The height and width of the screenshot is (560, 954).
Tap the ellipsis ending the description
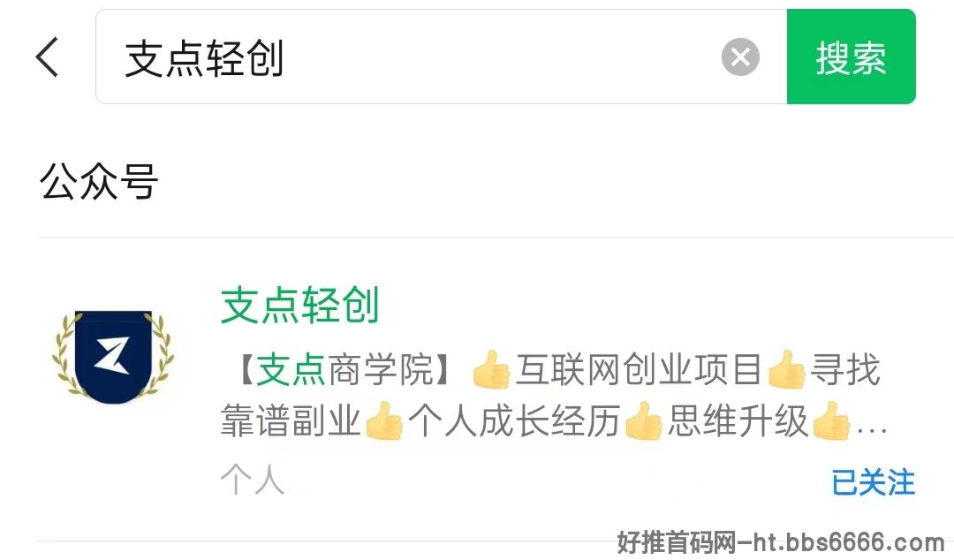pos(871,430)
